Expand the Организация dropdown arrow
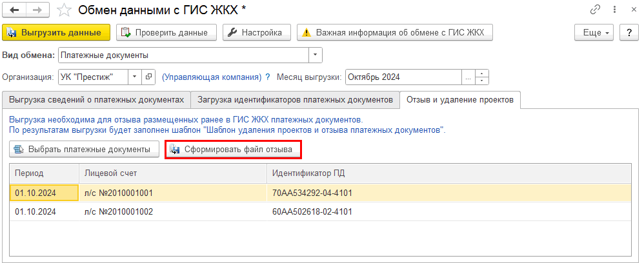Image resolution: width=644 pixels, height=263 pixels. click(x=134, y=77)
